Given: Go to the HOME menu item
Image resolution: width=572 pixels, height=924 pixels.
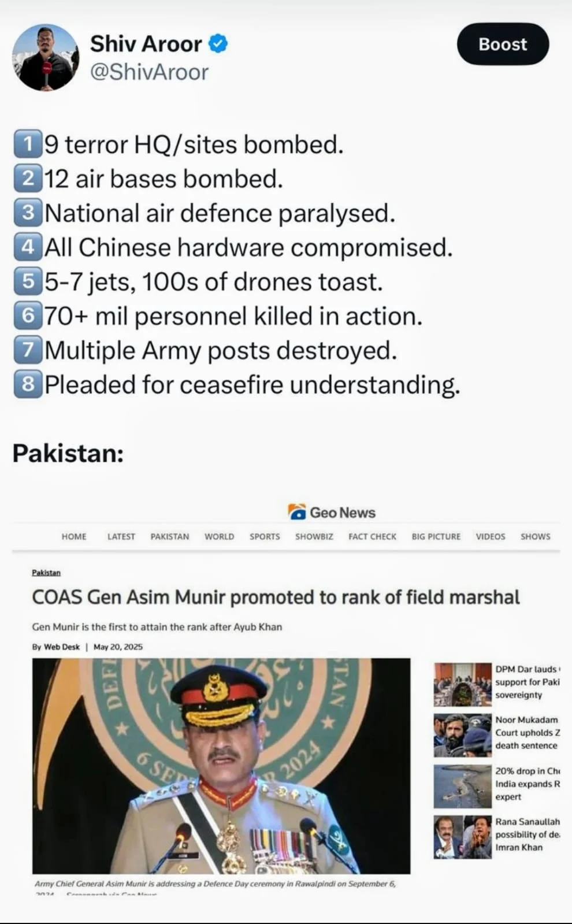Looking at the screenshot, I should coord(74,536).
